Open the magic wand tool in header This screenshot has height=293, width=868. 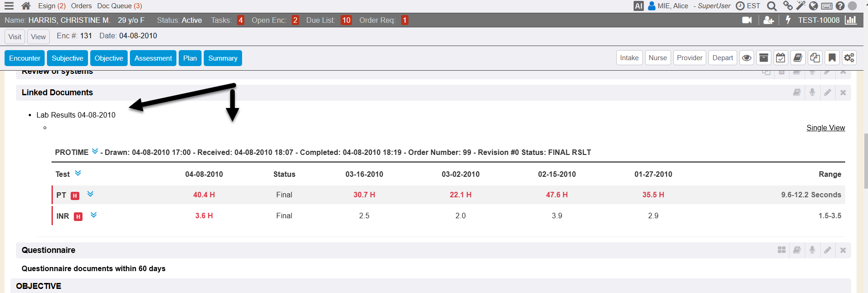801,6
